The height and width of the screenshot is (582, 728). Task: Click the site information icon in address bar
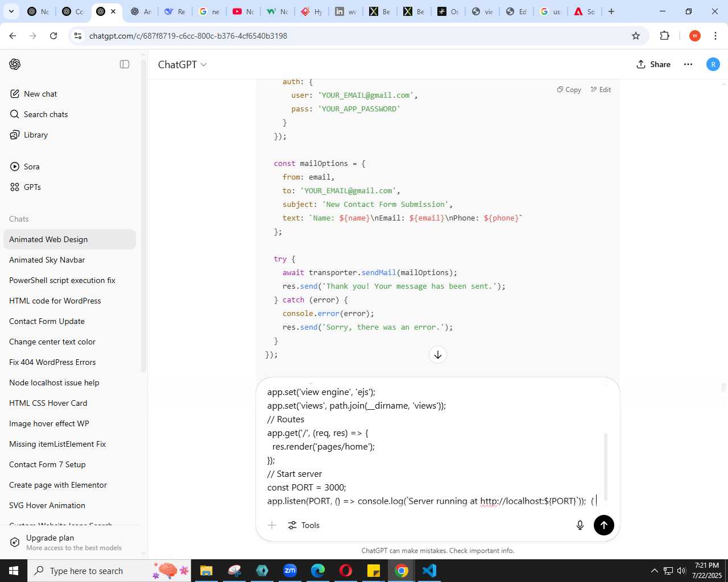pyautogui.click(x=78, y=36)
